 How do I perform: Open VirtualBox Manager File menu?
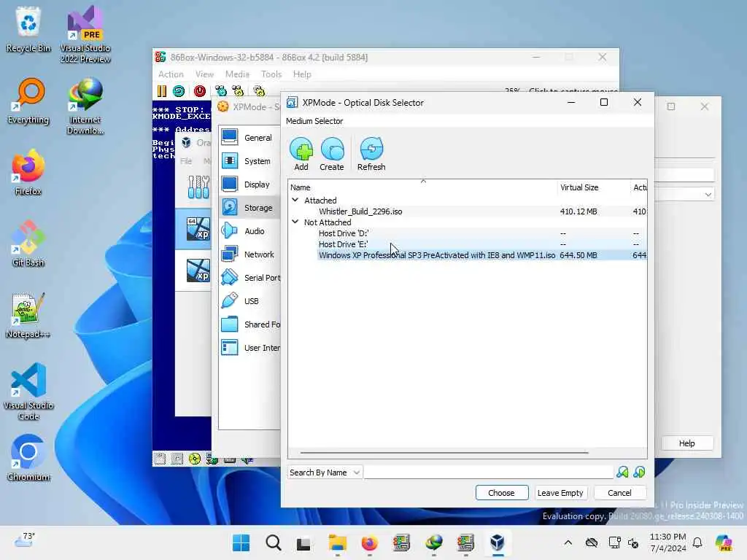click(x=186, y=161)
